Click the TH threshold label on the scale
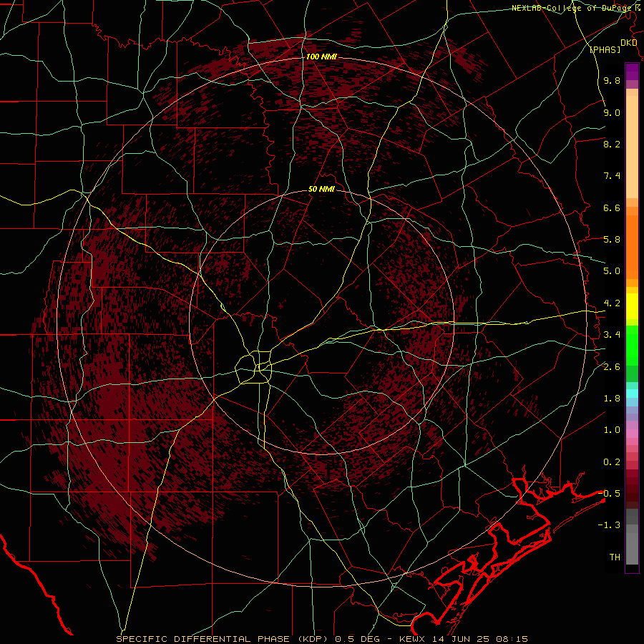 click(x=615, y=557)
